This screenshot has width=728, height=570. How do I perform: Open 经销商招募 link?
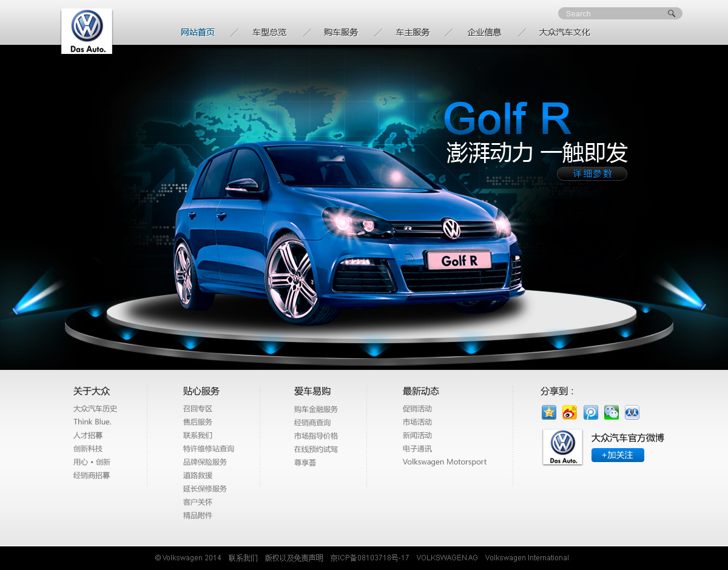92,475
